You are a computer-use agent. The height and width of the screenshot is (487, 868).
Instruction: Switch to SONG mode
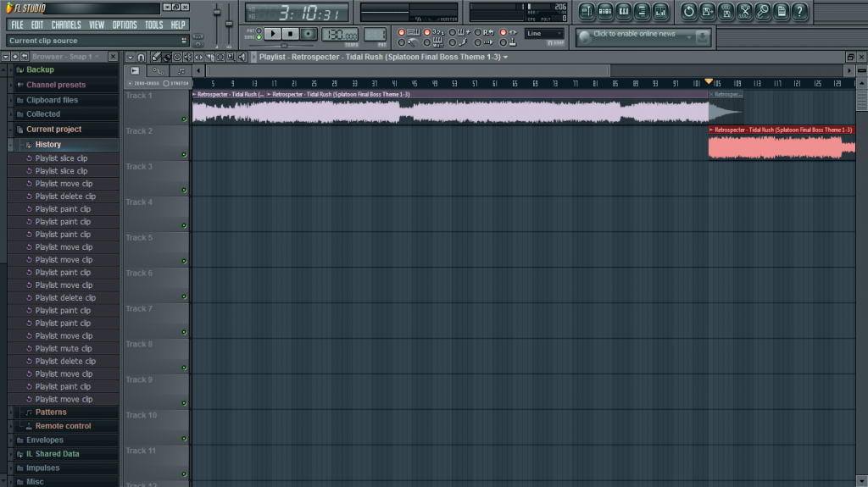click(259, 37)
